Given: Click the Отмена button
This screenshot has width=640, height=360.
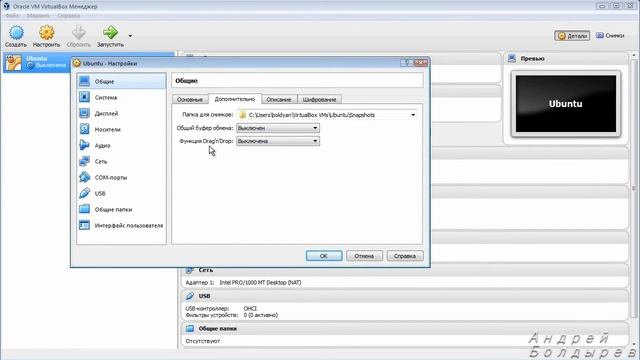Looking at the screenshot, I should [x=364, y=256].
